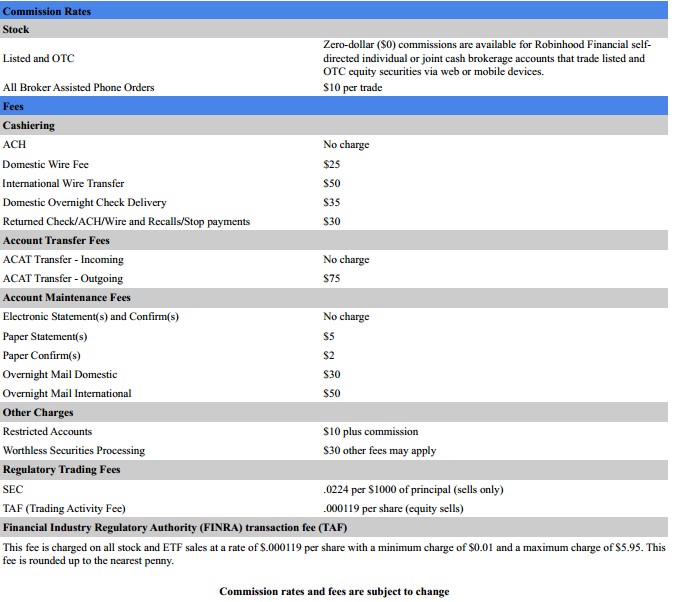
Task: Click $30 other fees may apply
Action: (x=380, y=451)
